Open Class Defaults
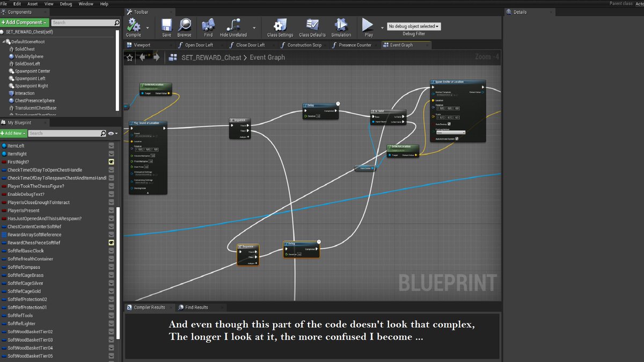This screenshot has height=362, width=644. coord(312,27)
